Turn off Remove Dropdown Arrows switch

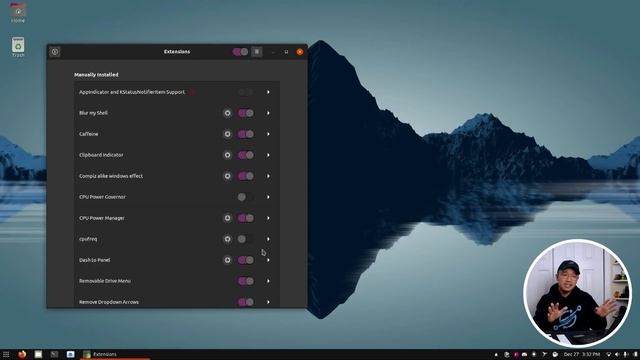tap(246, 302)
